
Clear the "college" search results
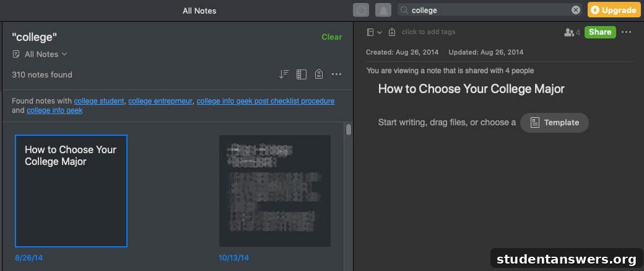[x=331, y=37]
